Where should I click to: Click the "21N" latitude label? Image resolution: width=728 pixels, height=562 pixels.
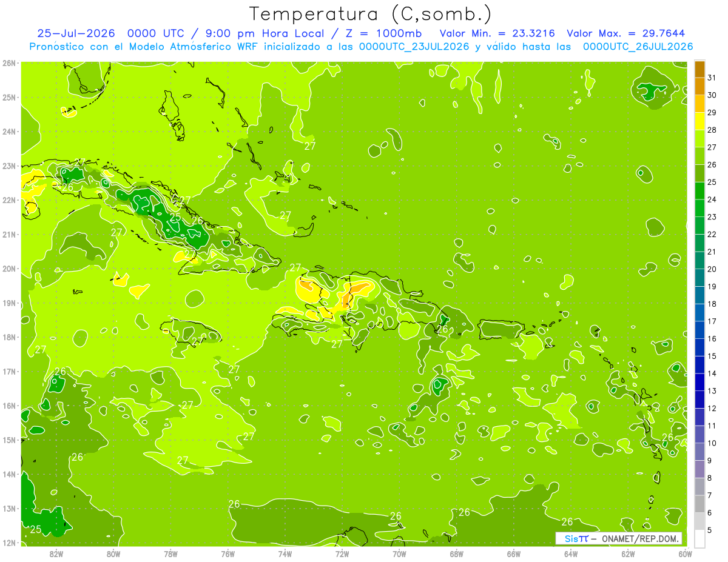8,235
